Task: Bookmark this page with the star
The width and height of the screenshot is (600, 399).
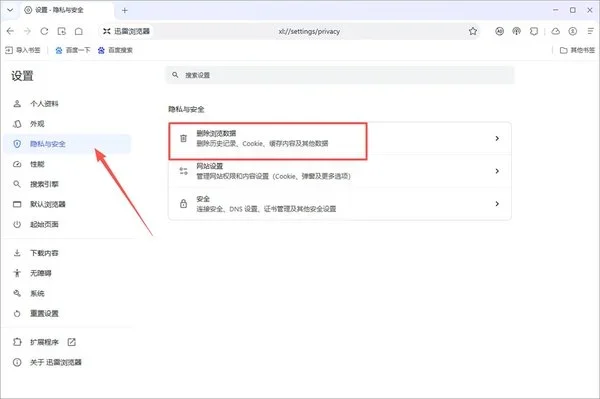Action: pos(473,31)
